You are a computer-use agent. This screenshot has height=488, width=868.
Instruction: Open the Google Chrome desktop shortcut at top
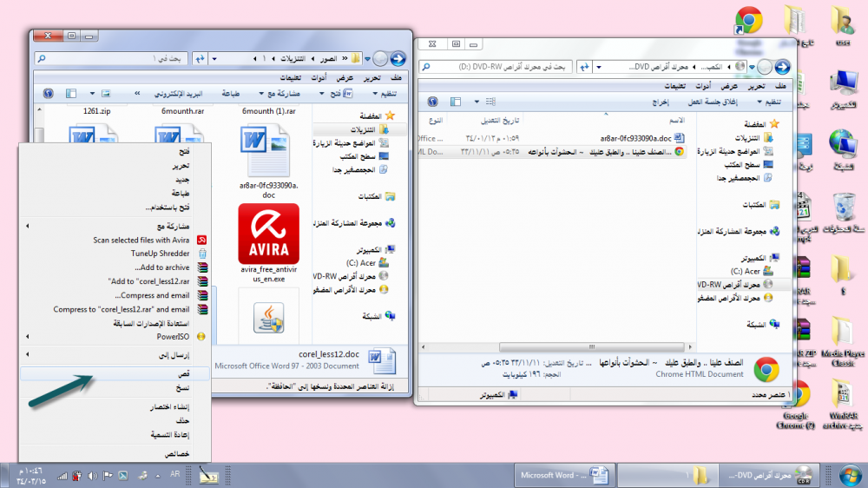tap(748, 22)
